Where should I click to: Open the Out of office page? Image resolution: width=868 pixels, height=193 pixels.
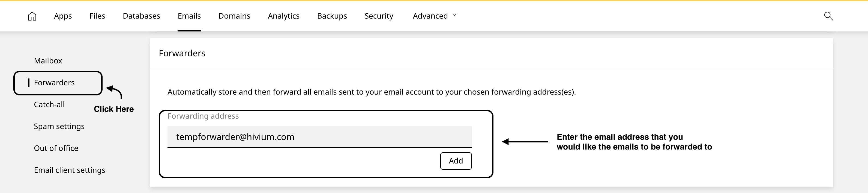tap(56, 148)
